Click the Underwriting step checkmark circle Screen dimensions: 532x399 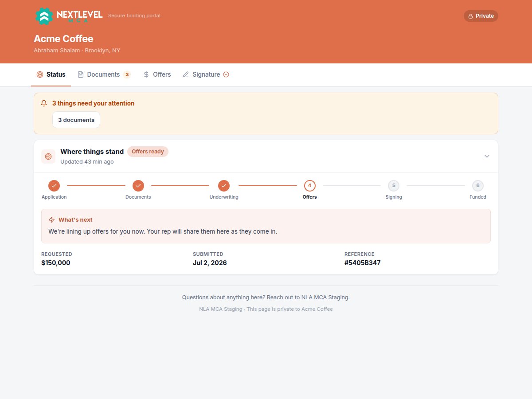pyautogui.click(x=224, y=186)
